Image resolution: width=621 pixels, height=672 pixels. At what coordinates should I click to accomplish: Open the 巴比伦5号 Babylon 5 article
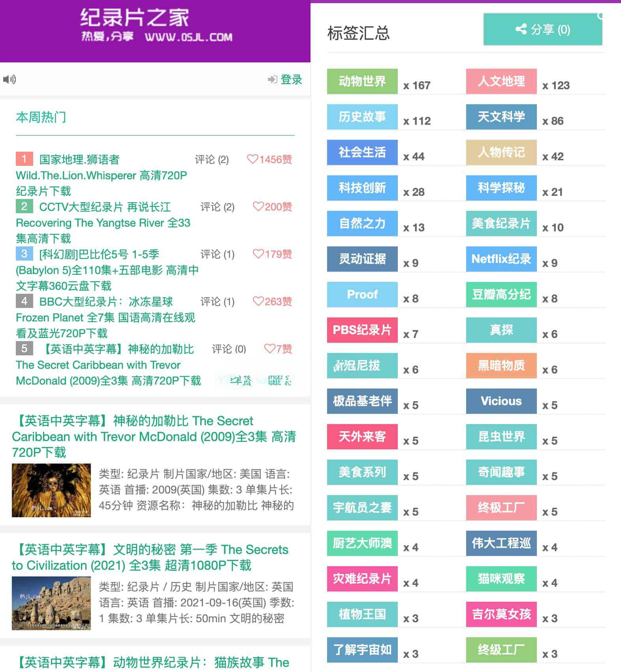point(107,270)
